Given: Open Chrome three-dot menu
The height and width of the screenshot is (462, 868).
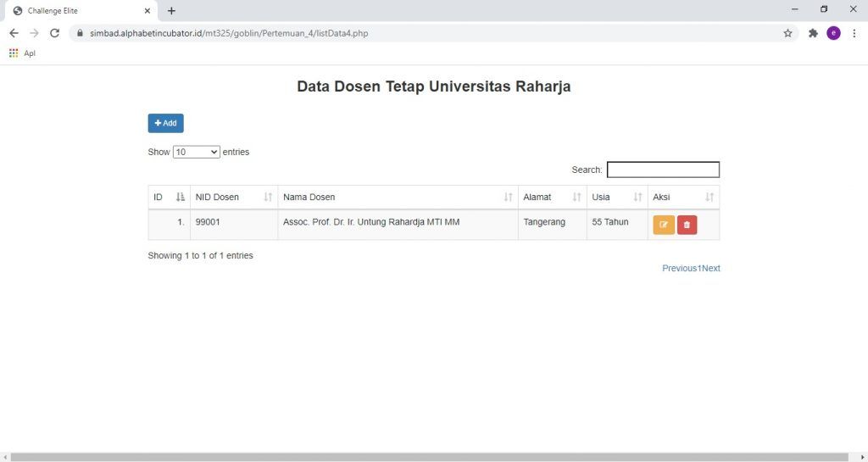Looking at the screenshot, I should coord(854,33).
